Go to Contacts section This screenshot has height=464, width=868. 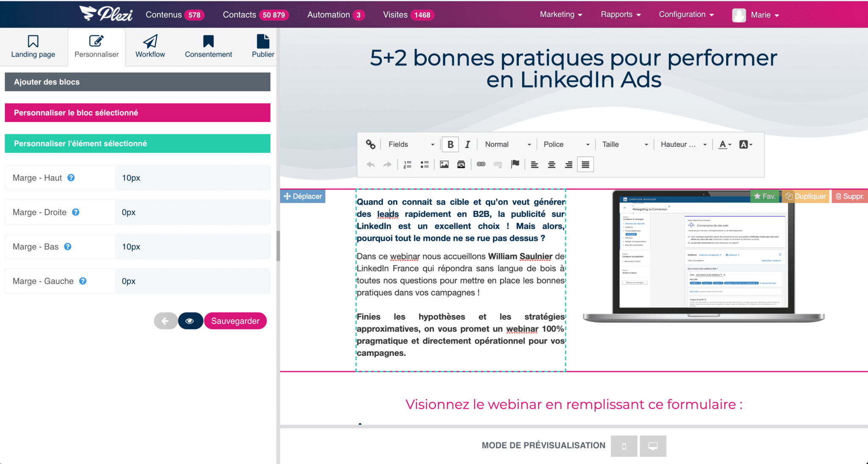pos(256,15)
